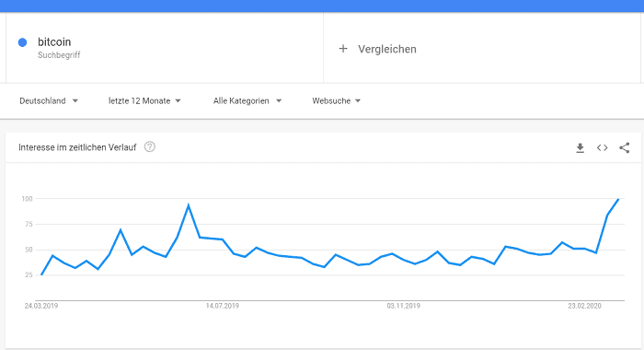Open the help question mark icon
This screenshot has width=644, height=350.
[x=149, y=146]
